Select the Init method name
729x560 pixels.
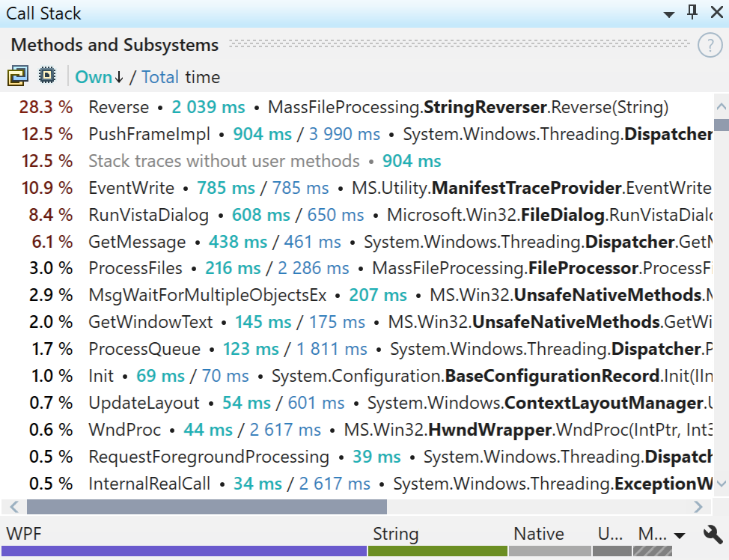101,377
